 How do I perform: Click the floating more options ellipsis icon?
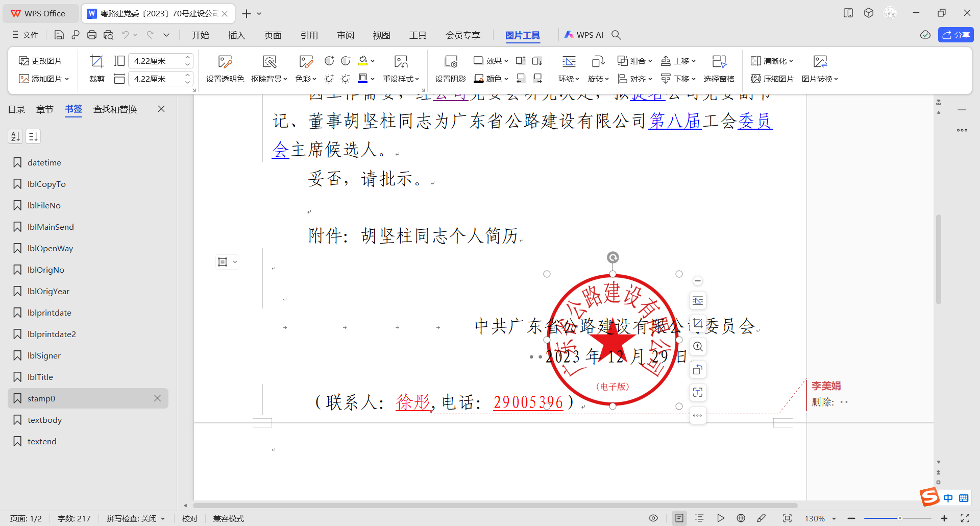pos(698,416)
